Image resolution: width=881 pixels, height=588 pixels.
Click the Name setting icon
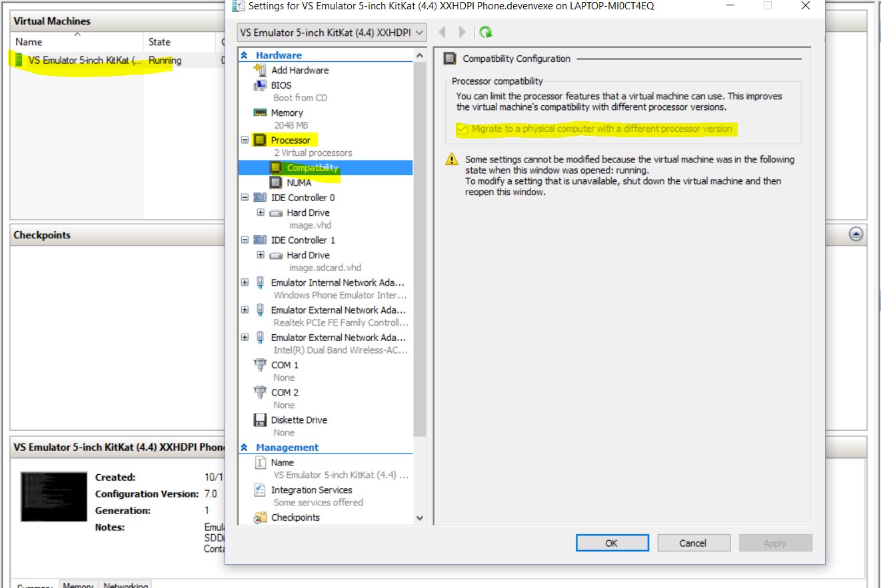[x=260, y=462]
